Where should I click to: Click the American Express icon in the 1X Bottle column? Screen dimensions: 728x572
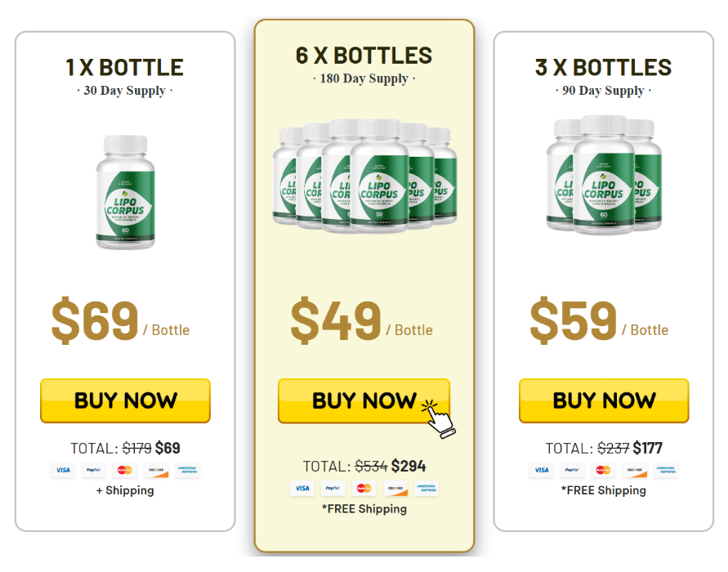click(188, 471)
